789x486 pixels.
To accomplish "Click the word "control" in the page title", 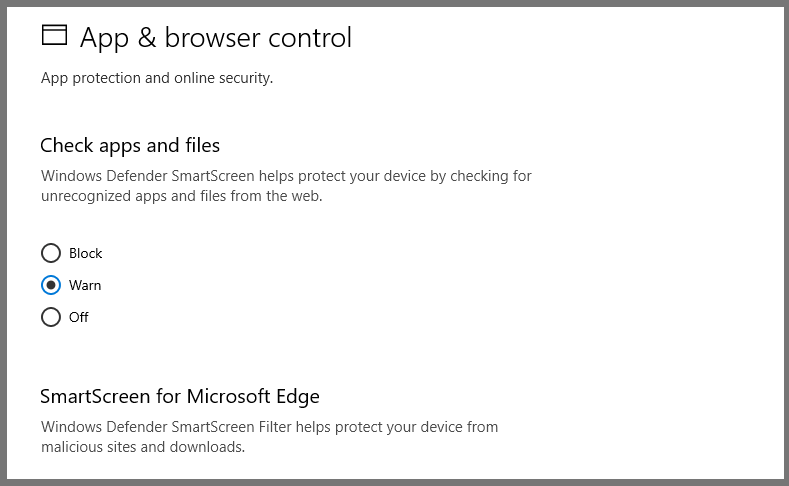I will [306, 38].
